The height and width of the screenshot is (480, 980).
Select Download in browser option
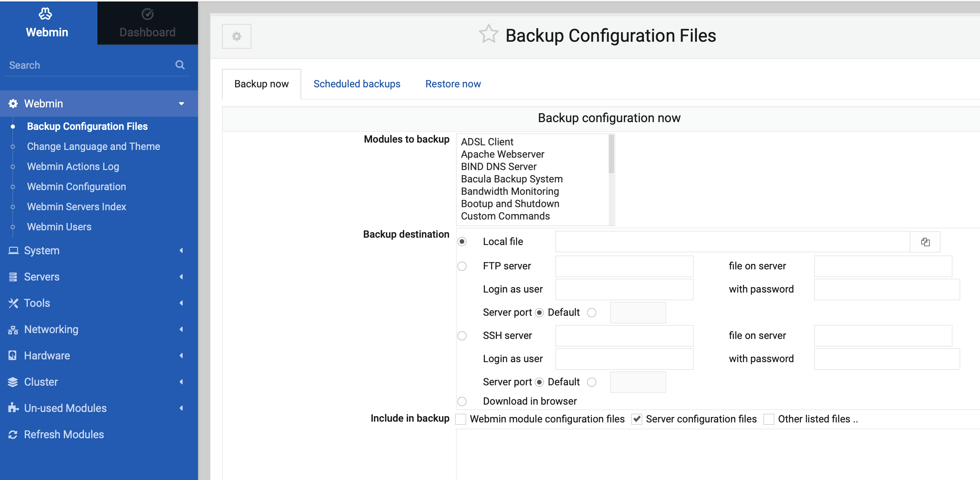[462, 402]
